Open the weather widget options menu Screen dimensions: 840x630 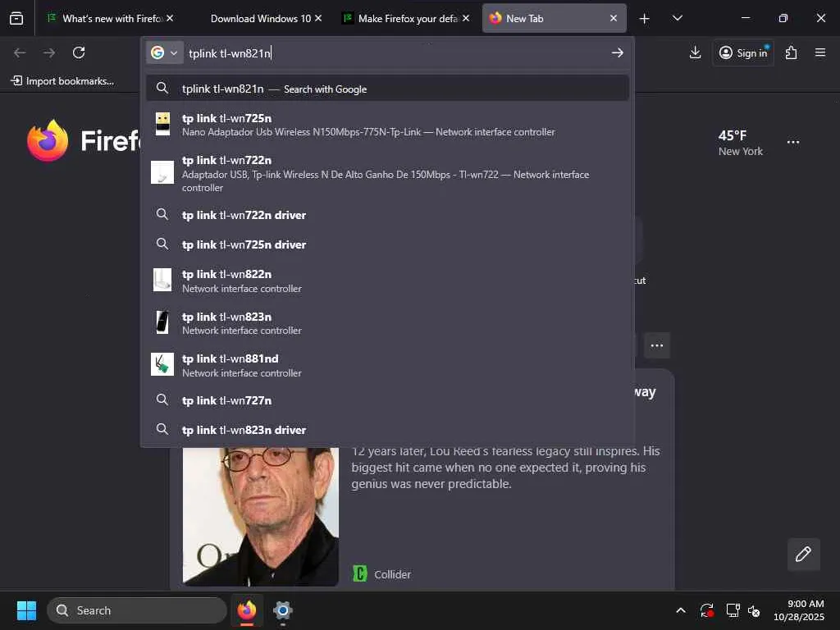(x=793, y=142)
